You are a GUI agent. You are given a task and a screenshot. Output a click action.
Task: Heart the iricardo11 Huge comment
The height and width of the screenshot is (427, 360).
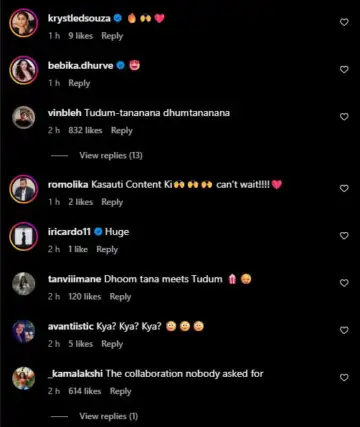click(x=344, y=236)
